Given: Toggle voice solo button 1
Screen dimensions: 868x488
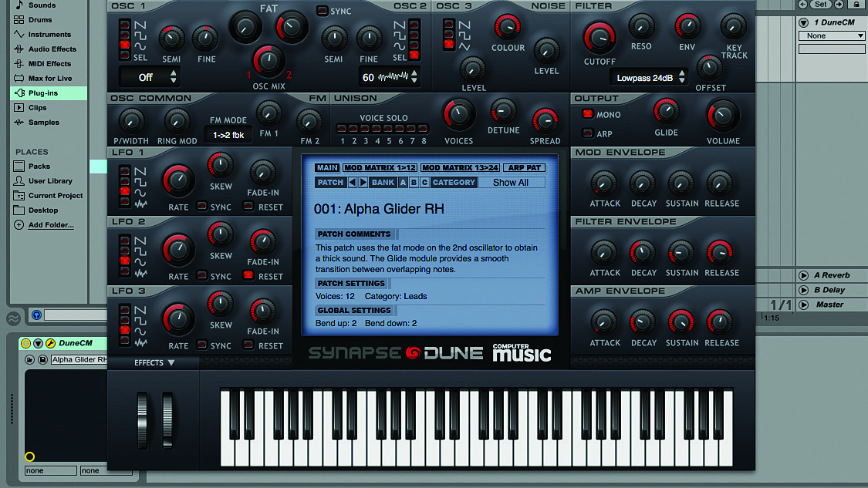Looking at the screenshot, I should coord(342,129).
